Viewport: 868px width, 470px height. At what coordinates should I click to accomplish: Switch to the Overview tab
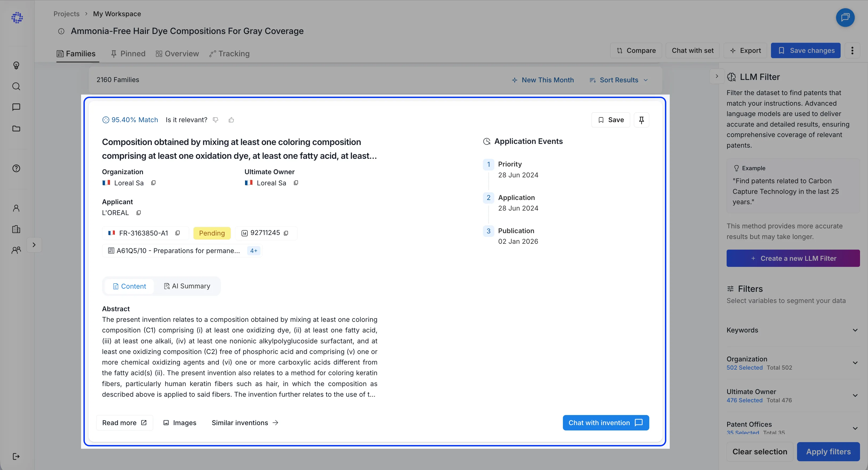point(177,54)
